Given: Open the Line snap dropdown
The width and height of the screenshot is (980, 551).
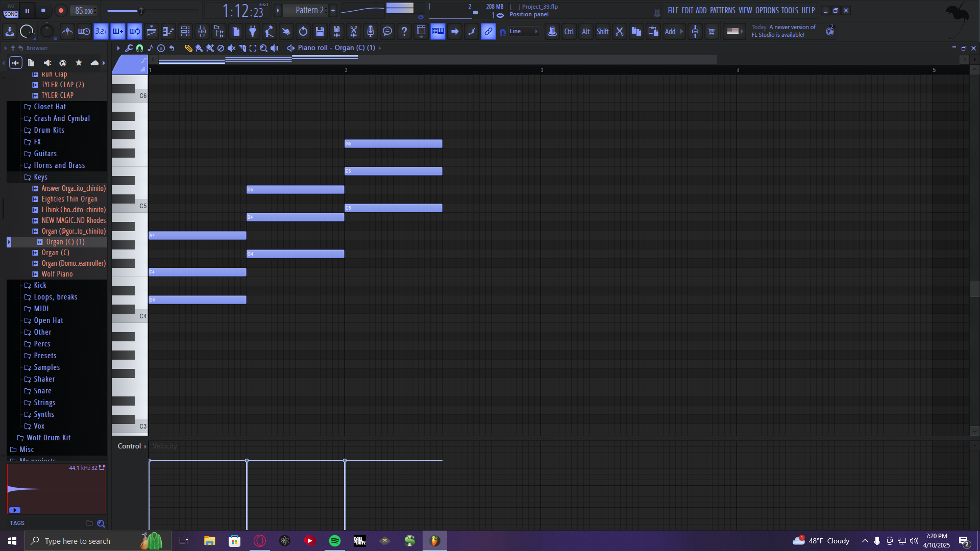Looking at the screenshot, I should [x=524, y=32].
